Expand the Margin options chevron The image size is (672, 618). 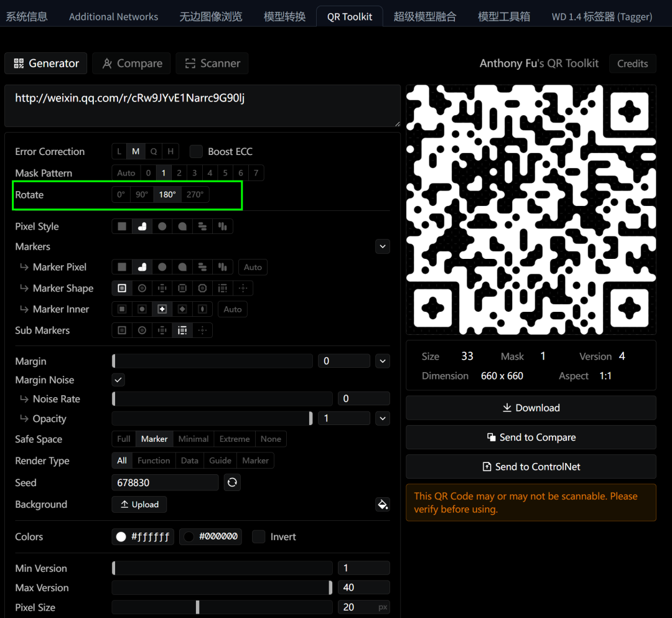382,361
